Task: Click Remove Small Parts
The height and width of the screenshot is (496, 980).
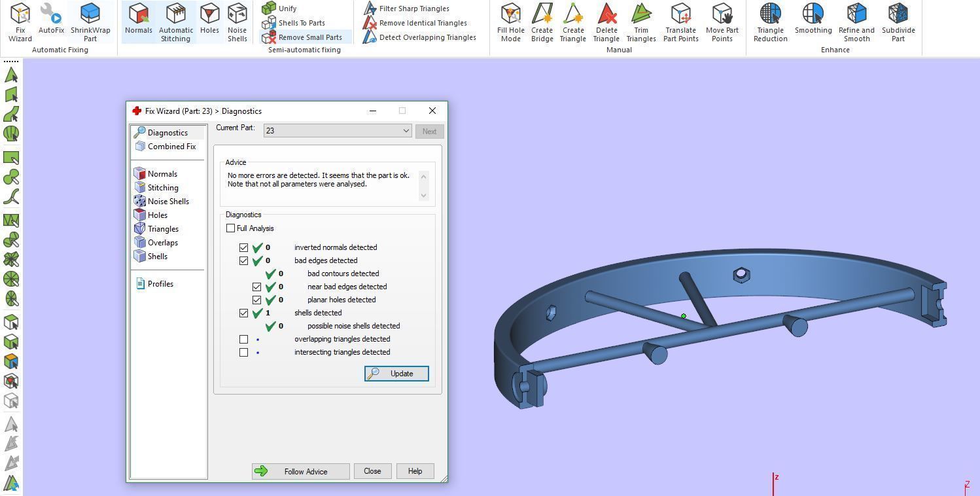Action: coord(302,37)
